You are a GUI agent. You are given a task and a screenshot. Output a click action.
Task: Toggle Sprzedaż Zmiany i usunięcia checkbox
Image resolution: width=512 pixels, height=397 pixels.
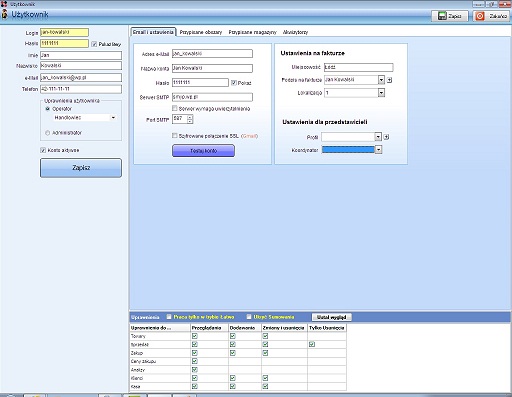(265, 344)
